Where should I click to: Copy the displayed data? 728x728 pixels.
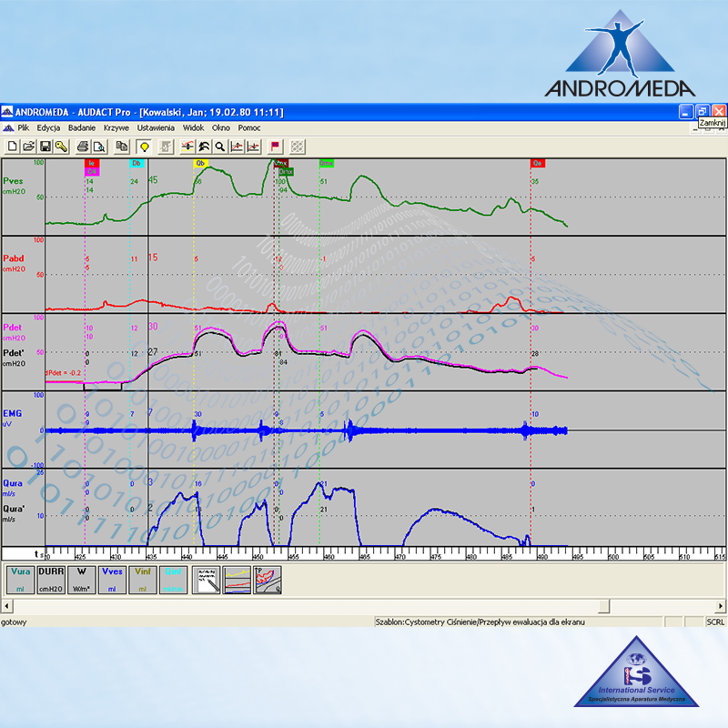coord(121,147)
